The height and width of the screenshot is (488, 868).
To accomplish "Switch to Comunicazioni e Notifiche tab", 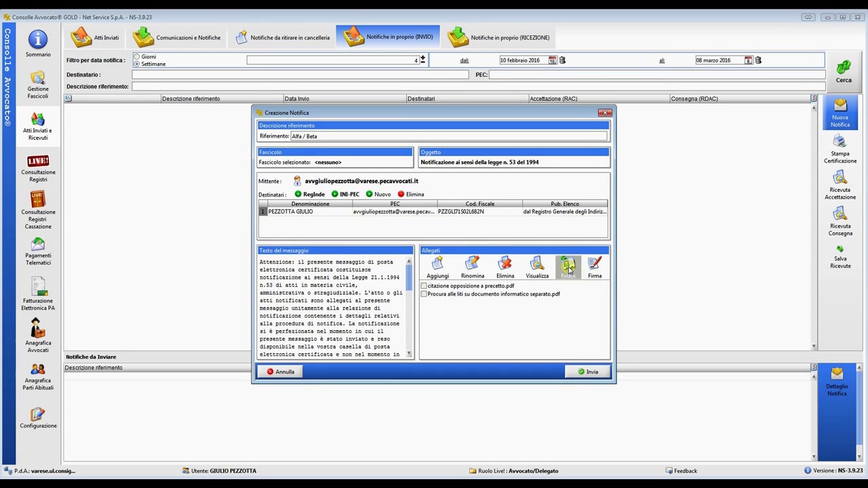I will (177, 37).
